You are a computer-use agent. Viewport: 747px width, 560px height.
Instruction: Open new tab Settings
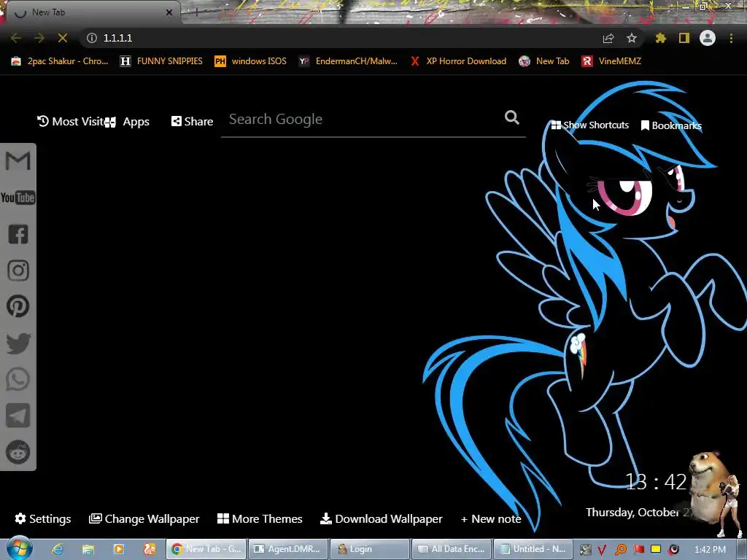tap(42, 518)
